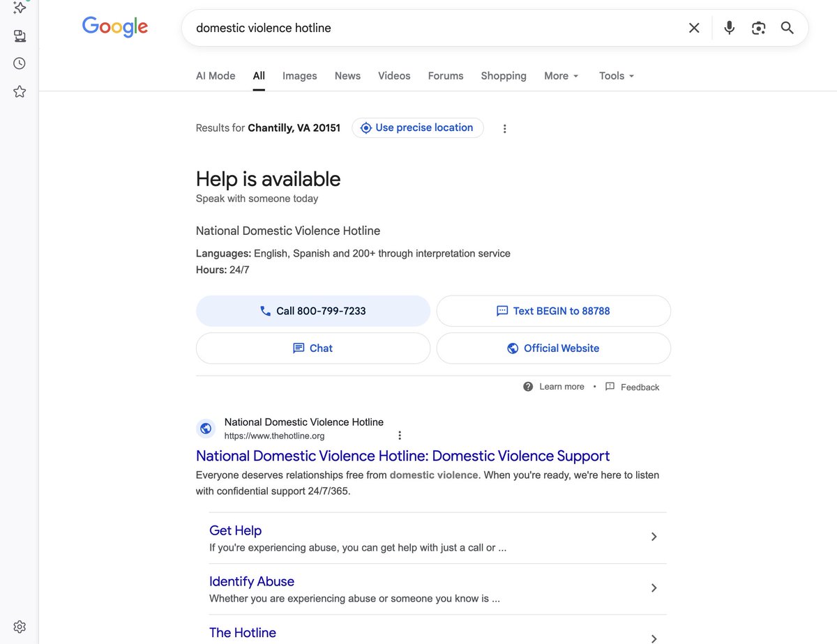Open bookmarks star icon in sidebar

pyautogui.click(x=20, y=91)
